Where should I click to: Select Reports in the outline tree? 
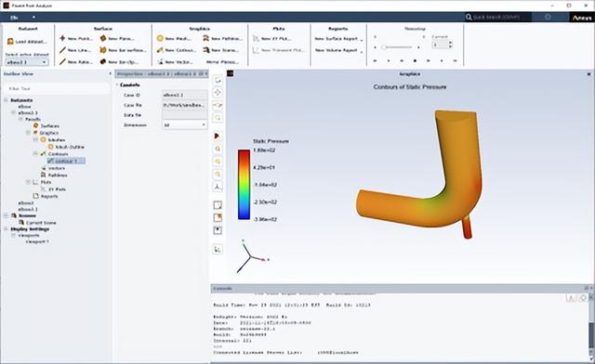point(46,197)
